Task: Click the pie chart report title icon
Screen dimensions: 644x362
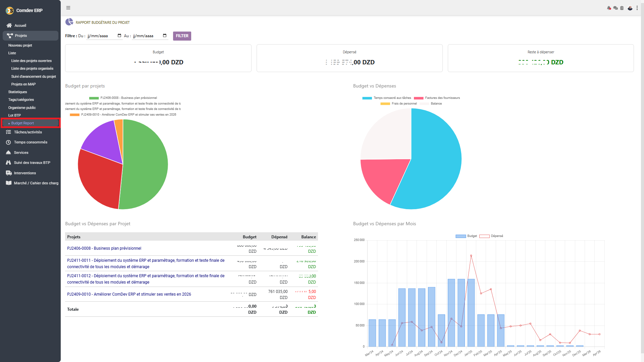Action: tap(69, 22)
